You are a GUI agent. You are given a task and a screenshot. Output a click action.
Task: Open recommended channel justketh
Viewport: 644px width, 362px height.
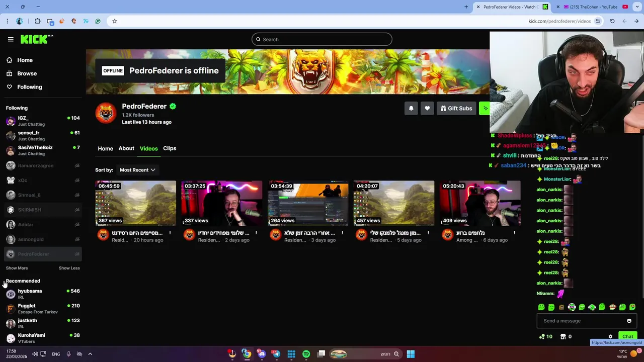pos(43,323)
